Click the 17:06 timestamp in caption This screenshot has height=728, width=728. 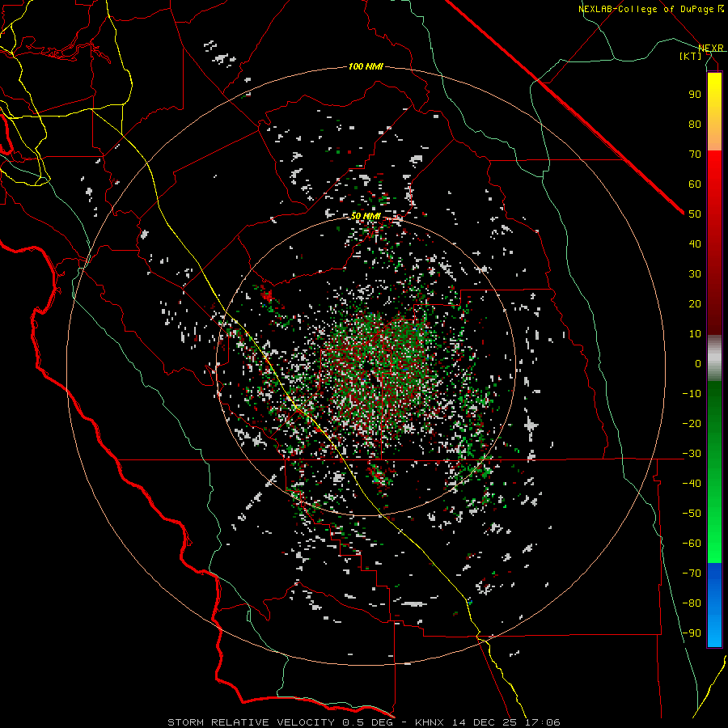(542, 722)
